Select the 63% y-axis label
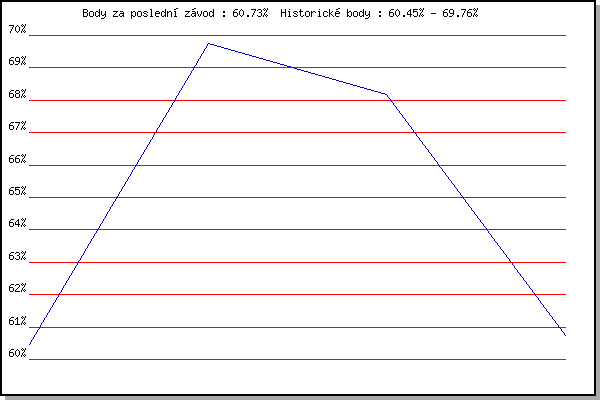600x400 pixels. (x=16, y=256)
